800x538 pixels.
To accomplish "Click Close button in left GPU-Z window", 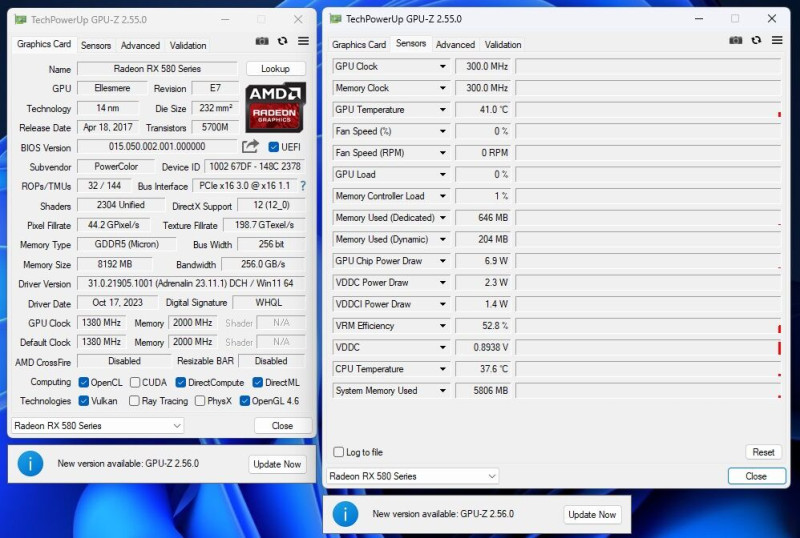I will pos(282,425).
